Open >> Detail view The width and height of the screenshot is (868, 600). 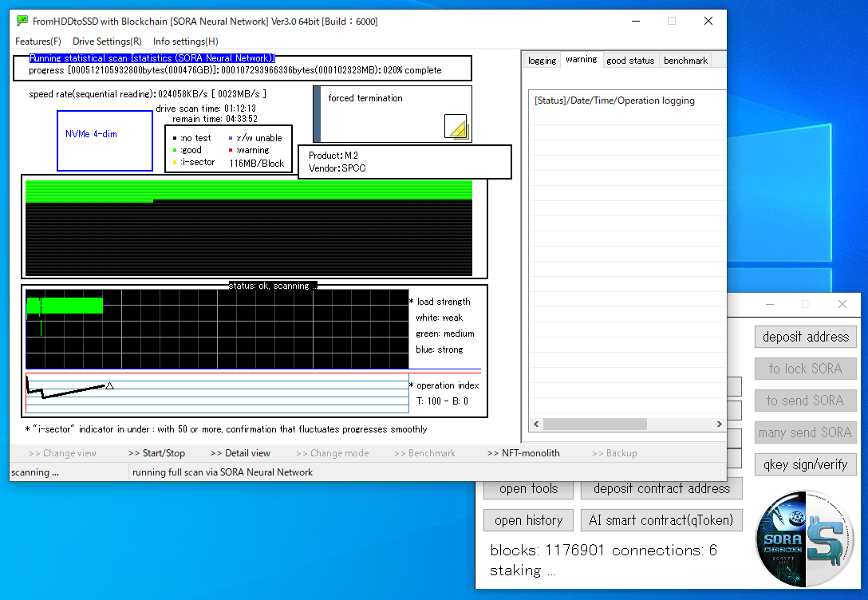240,453
